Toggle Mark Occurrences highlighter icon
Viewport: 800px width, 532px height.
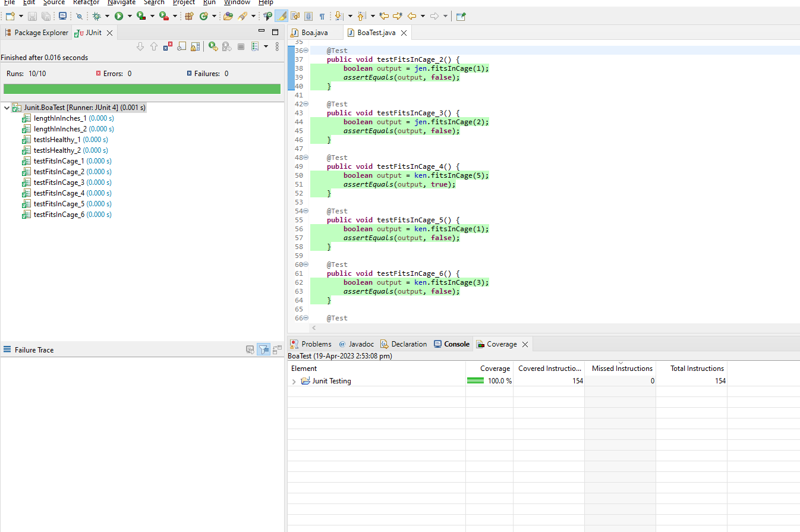pyautogui.click(x=281, y=16)
